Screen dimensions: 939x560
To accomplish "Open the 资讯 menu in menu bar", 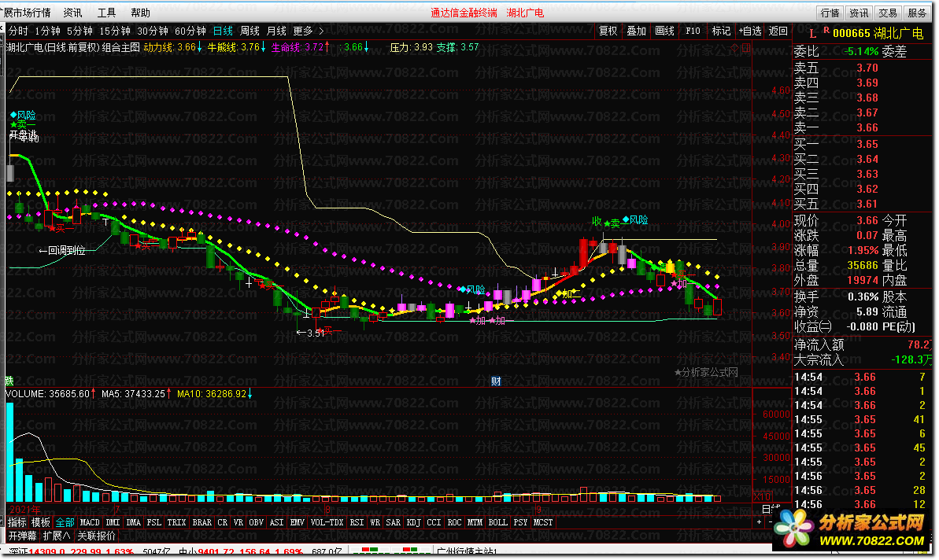I will 72,13.
